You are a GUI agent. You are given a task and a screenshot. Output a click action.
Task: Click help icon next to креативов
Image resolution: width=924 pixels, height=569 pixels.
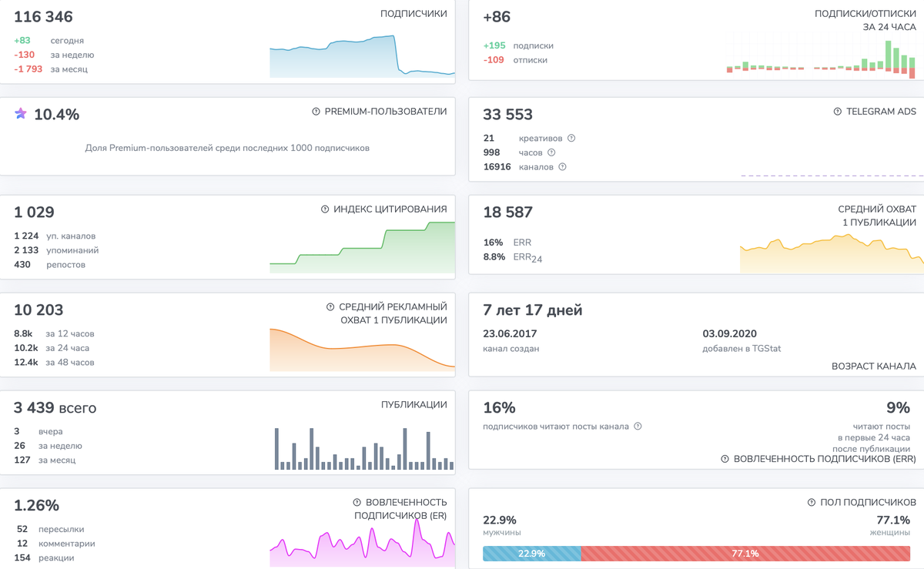[571, 139]
